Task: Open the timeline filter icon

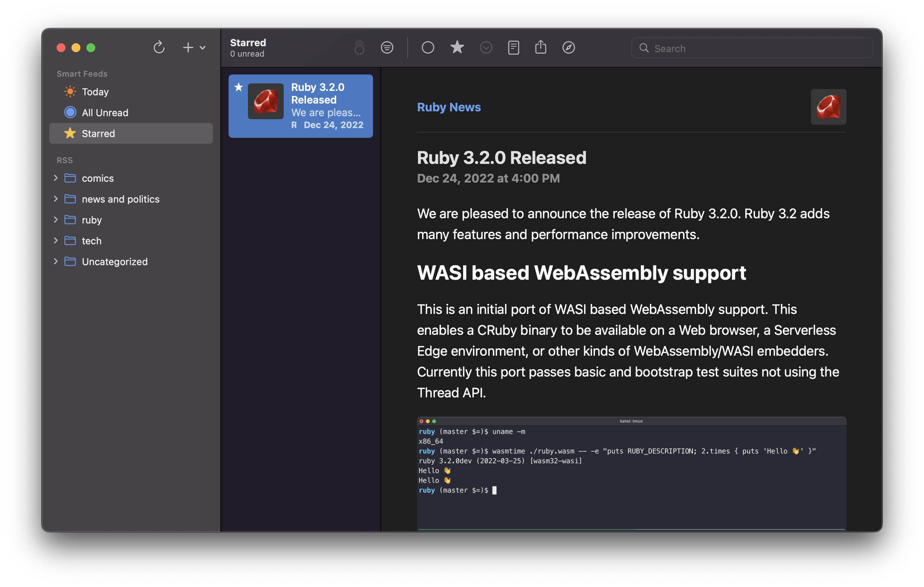Action: 387,48
